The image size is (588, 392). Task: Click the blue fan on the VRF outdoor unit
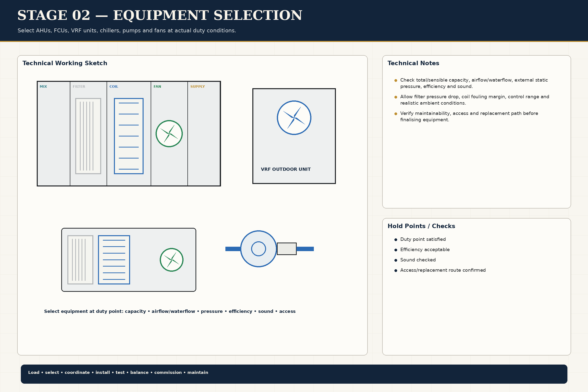(294, 118)
